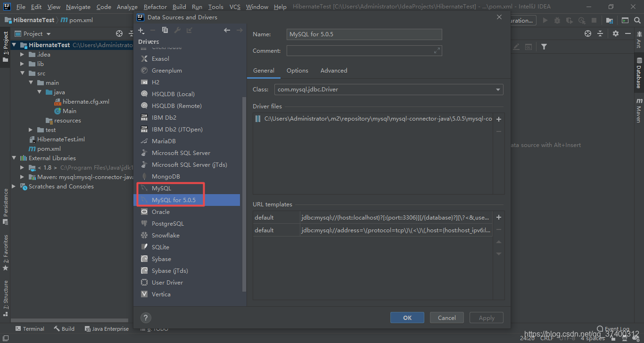
Task: Click the OK button
Action: [x=407, y=318]
